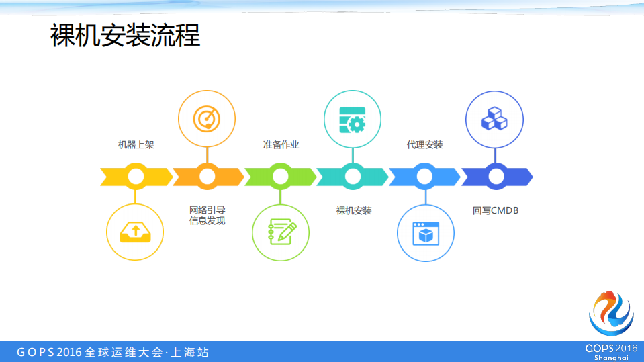The width and height of the screenshot is (644, 362).
Task: Select the orange timeline node for 网络引导
Action: pyautogui.click(x=208, y=177)
